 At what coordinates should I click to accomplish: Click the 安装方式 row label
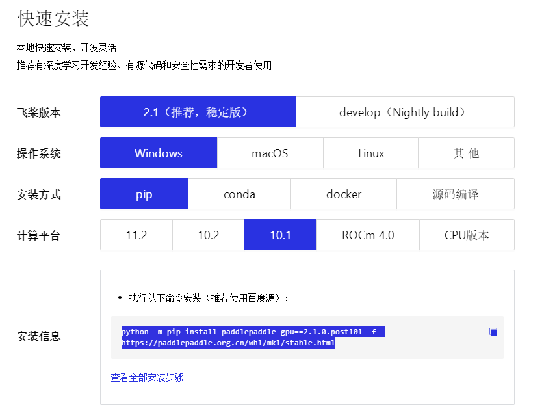click(x=39, y=194)
